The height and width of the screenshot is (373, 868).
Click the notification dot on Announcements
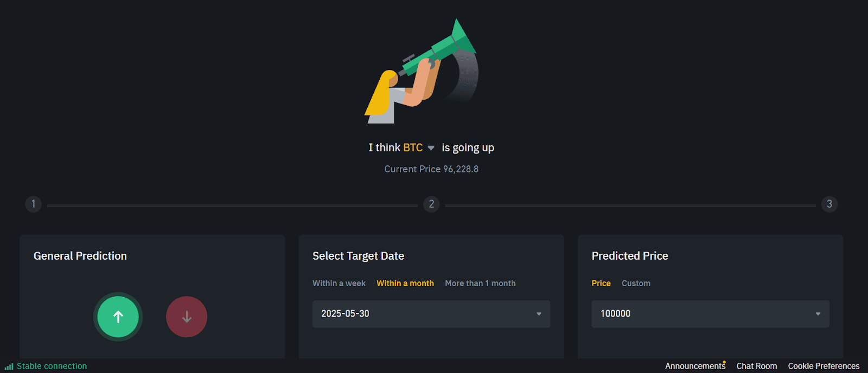[x=725, y=362]
